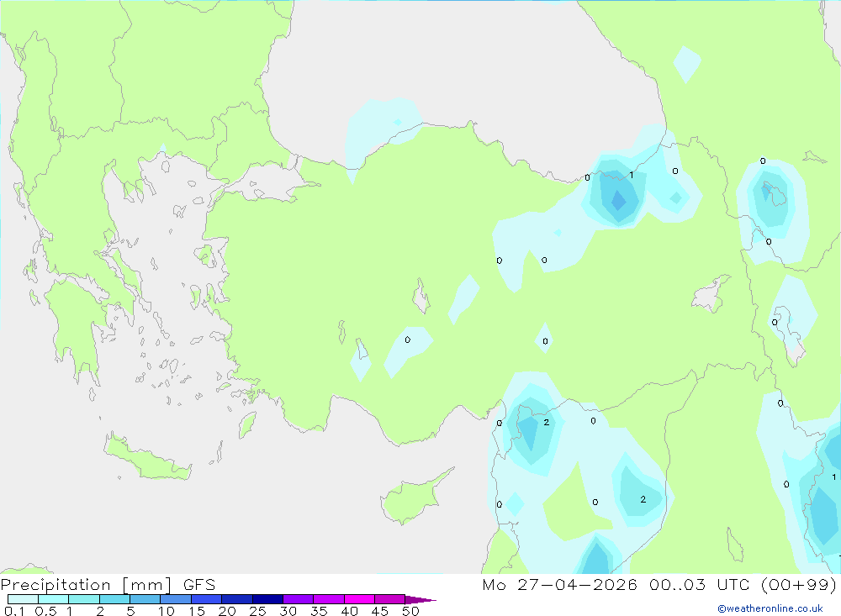Click the '35' legend scale label
The height and width of the screenshot is (616, 841).
coord(319,611)
